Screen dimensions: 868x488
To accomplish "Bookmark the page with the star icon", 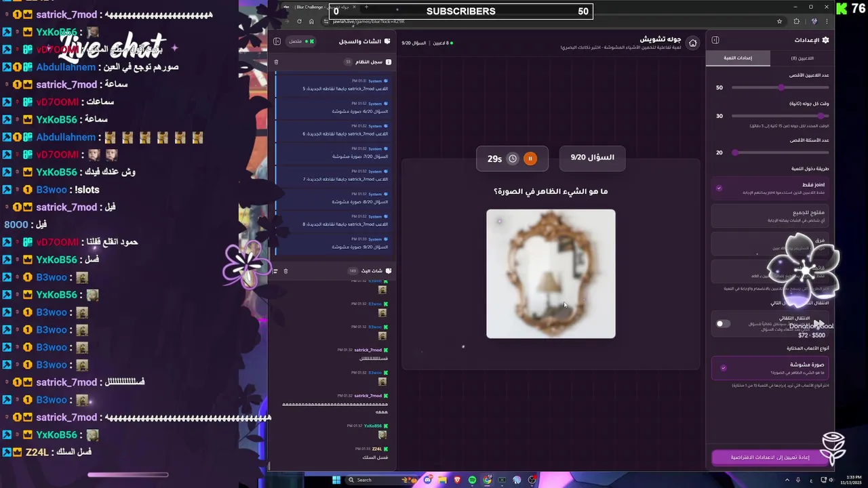I will 779,22.
